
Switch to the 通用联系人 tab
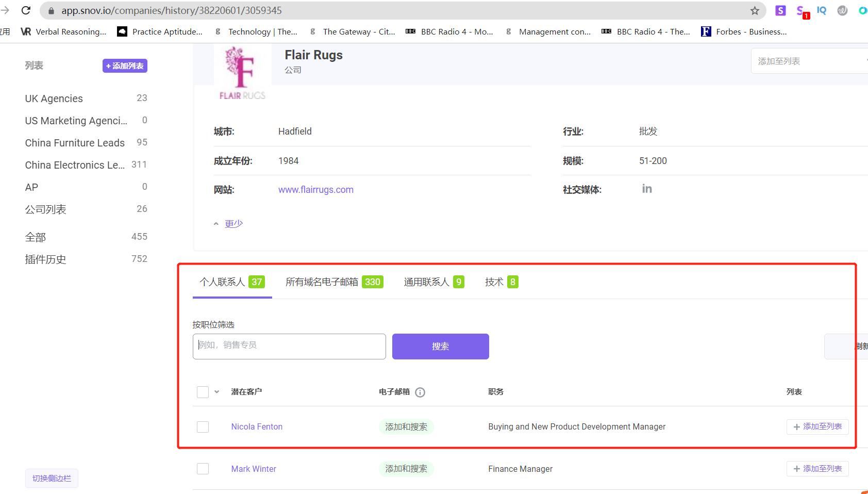(x=434, y=282)
